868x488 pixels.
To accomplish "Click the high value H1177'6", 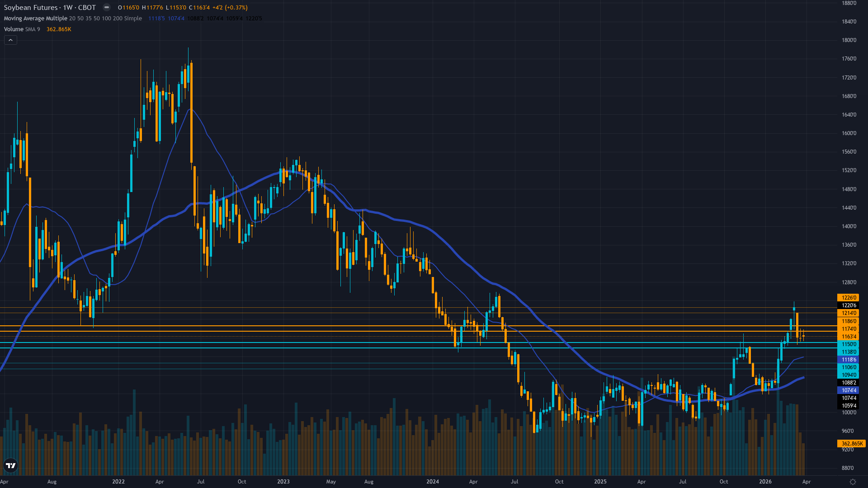I will (152, 8).
